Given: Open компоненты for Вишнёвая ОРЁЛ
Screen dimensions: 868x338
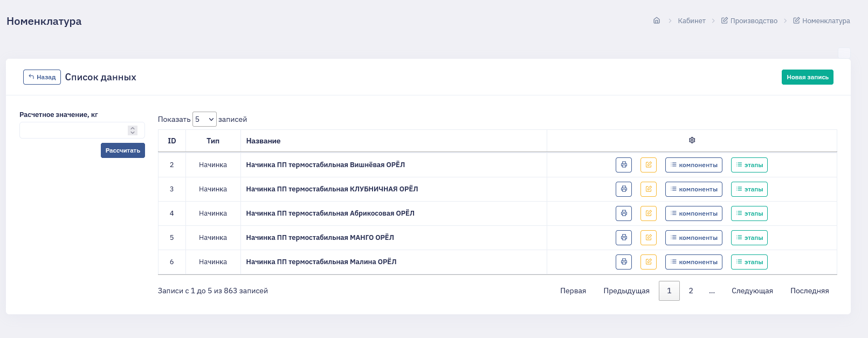Looking at the screenshot, I should pos(694,165).
